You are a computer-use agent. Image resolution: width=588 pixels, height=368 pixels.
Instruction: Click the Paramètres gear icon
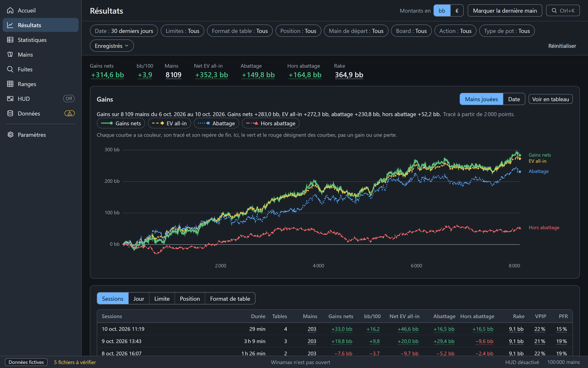10,135
